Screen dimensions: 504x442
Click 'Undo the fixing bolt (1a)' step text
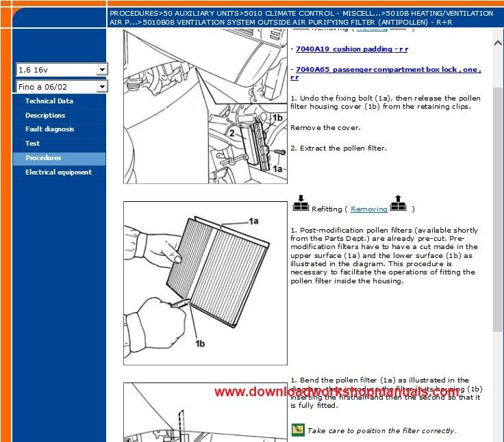pyautogui.click(x=386, y=102)
